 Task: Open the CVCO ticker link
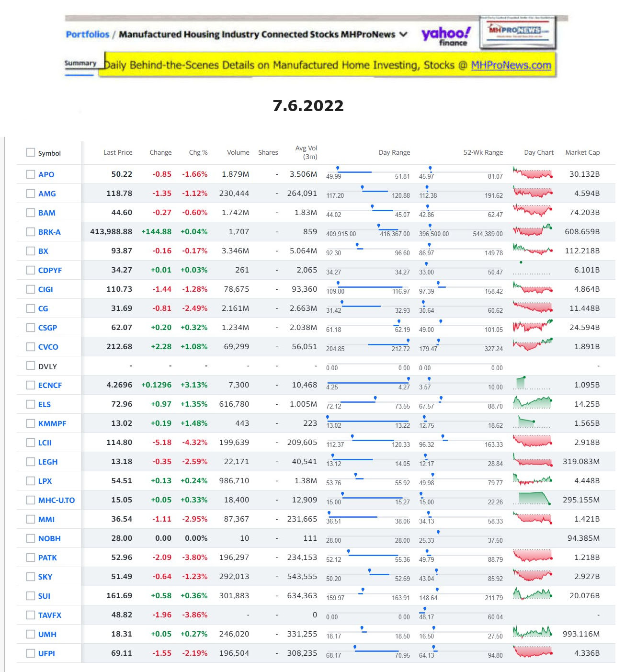click(48, 347)
